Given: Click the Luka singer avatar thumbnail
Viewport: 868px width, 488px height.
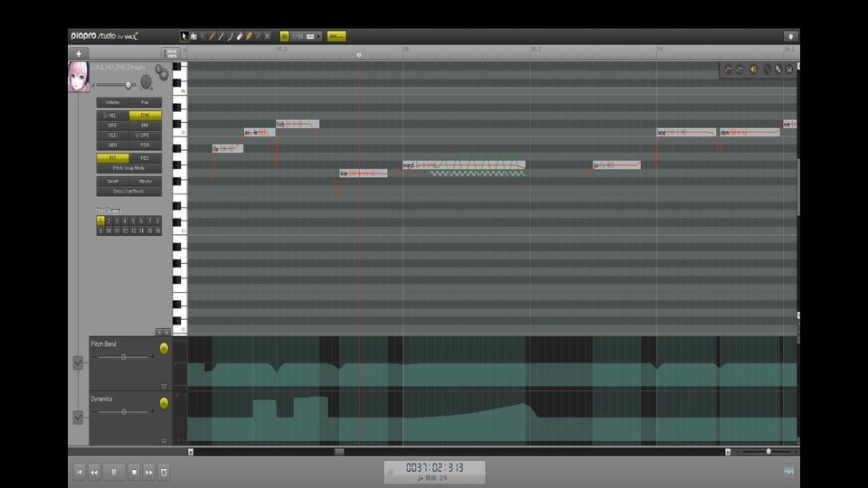Looking at the screenshot, I should (x=79, y=77).
